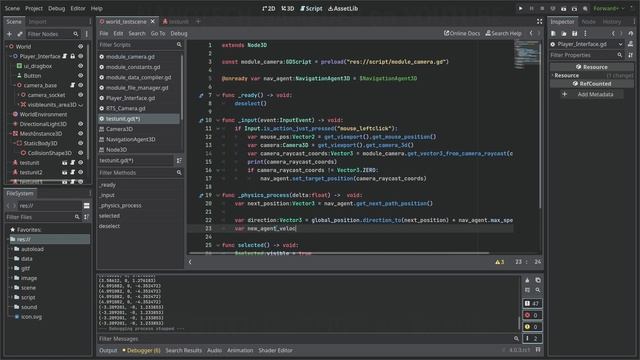Toggle visibility of the World node

click(80, 47)
